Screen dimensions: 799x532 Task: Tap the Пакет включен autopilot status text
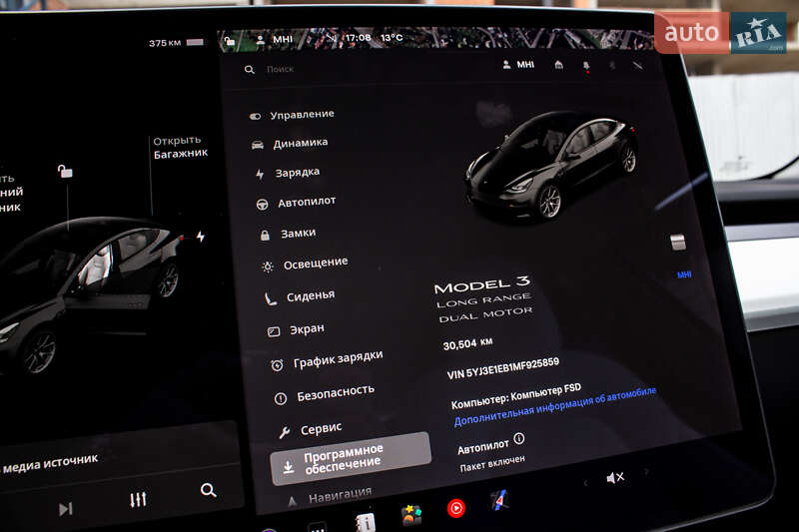(491, 463)
